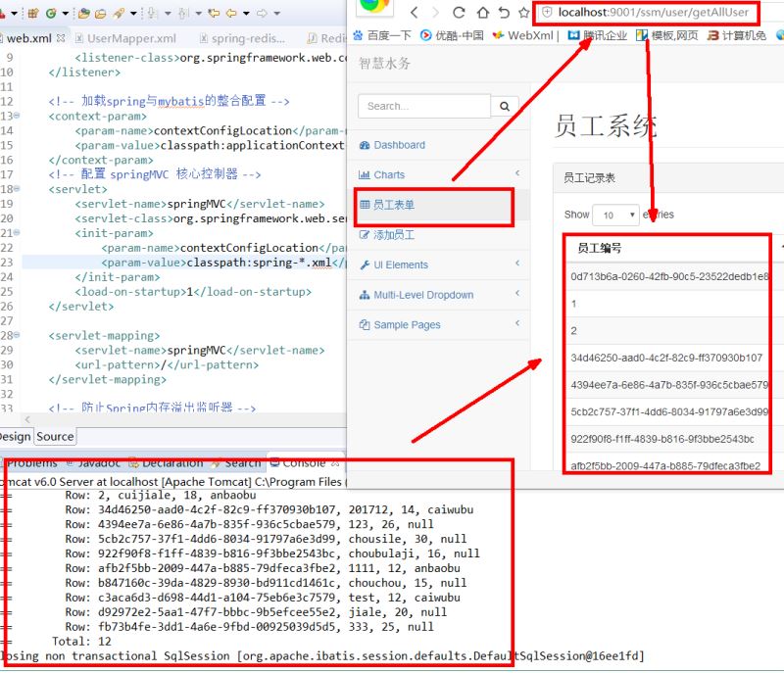Viewport: 784px width, 673px height.
Task: Switch to the UserMapper.xml editor tab
Action: click(x=126, y=38)
